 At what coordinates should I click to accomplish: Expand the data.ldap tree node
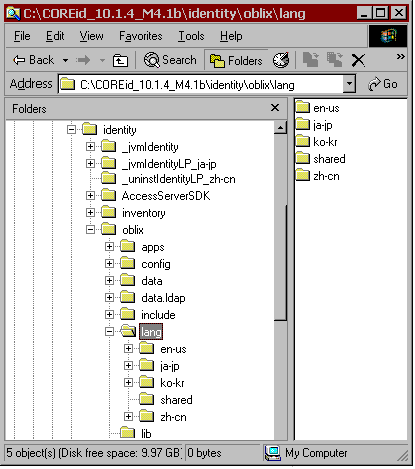pyautogui.click(x=109, y=297)
